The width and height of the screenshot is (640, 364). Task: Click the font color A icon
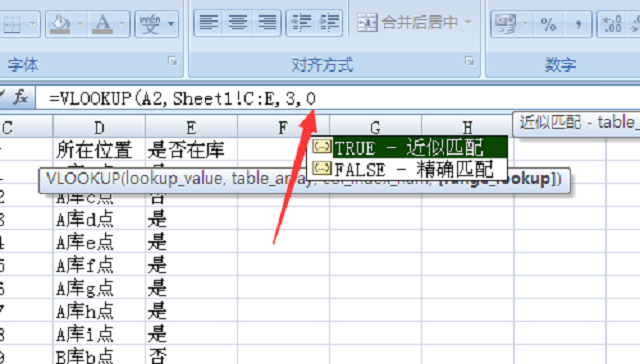102,24
